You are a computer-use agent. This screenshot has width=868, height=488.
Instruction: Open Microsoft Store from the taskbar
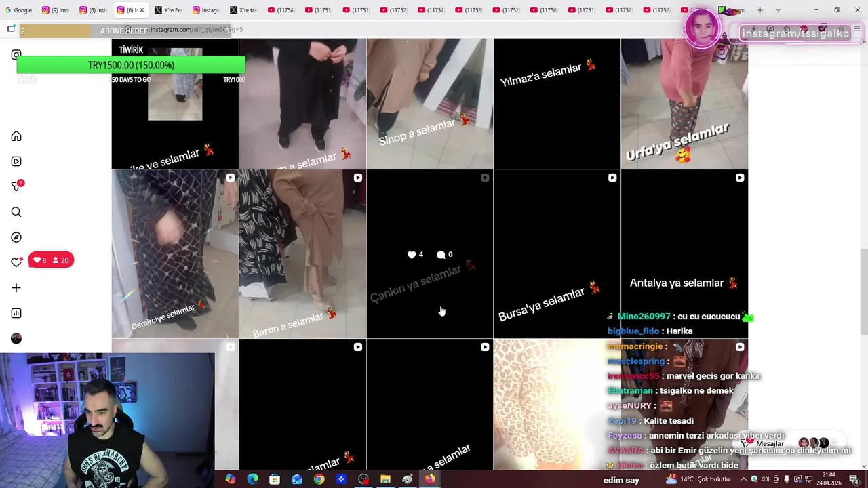pyautogui.click(x=275, y=479)
